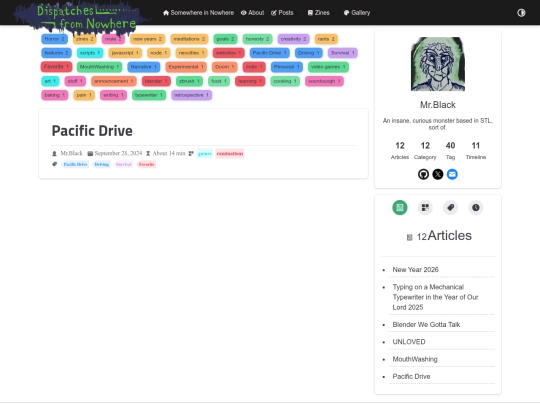Click the 40 Tag stat
Image resolution: width=540 pixels, height=405 pixels.
(x=450, y=150)
